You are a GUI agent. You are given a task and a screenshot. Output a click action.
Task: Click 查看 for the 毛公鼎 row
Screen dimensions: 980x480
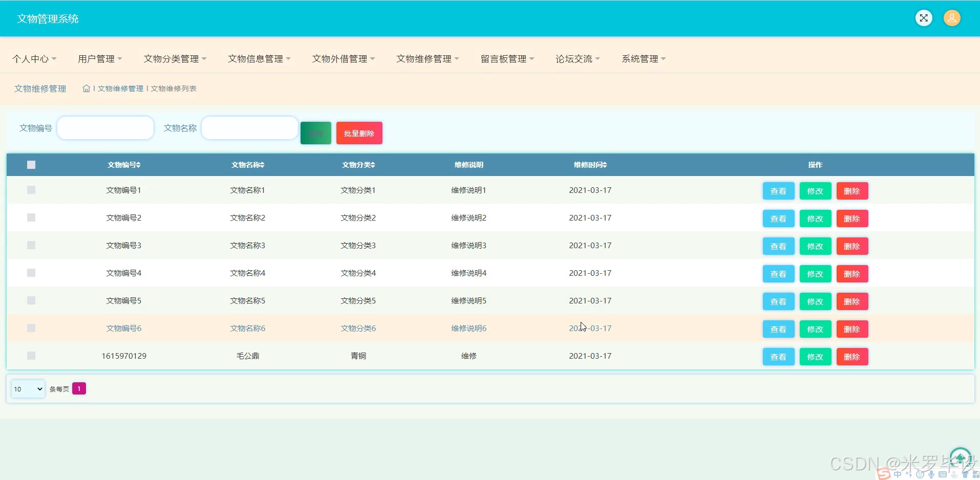(x=778, y=357)
